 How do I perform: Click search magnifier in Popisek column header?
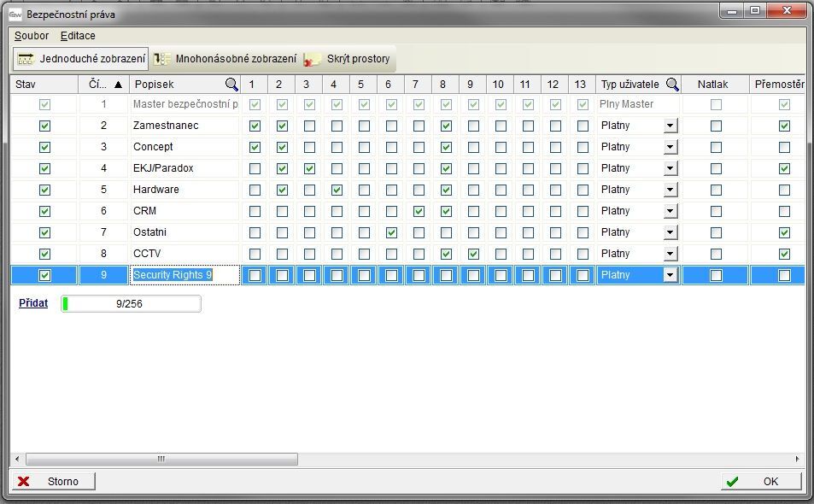coord(231,84)
